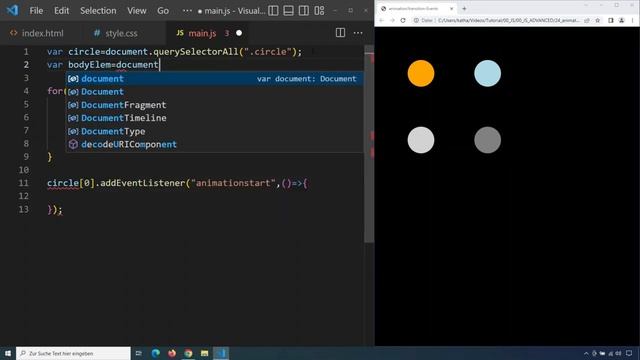640x360 pixels.
Task: Choose the highlighted 'document' suggestion
Action: tap(215, 79)
